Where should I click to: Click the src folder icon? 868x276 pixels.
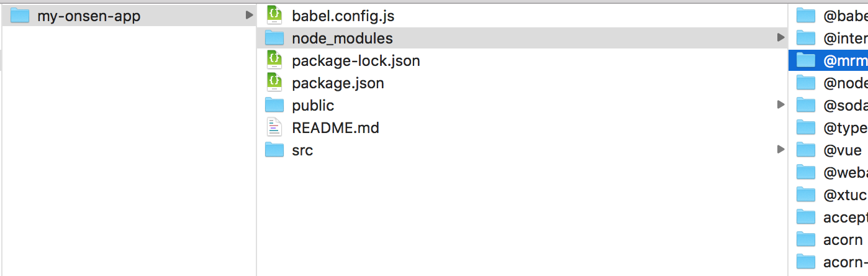[274, 150]
